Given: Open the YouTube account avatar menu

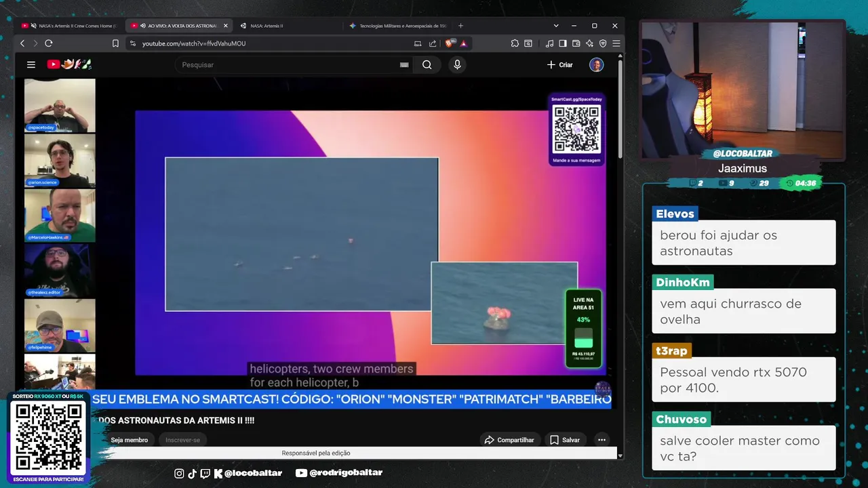Looking at the screenshot, I should pos(596,65).
